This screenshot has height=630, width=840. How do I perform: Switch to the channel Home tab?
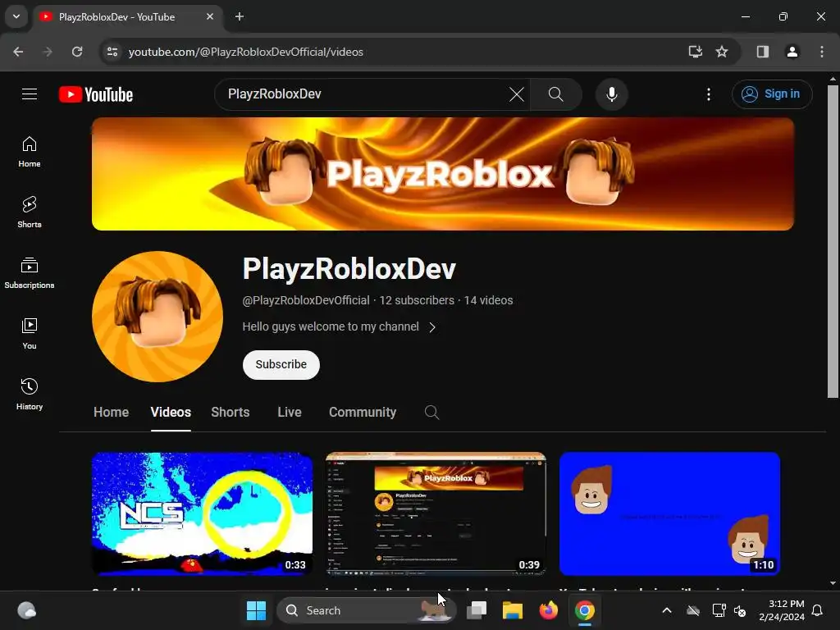pyautogui.click(x=111, y=412)
